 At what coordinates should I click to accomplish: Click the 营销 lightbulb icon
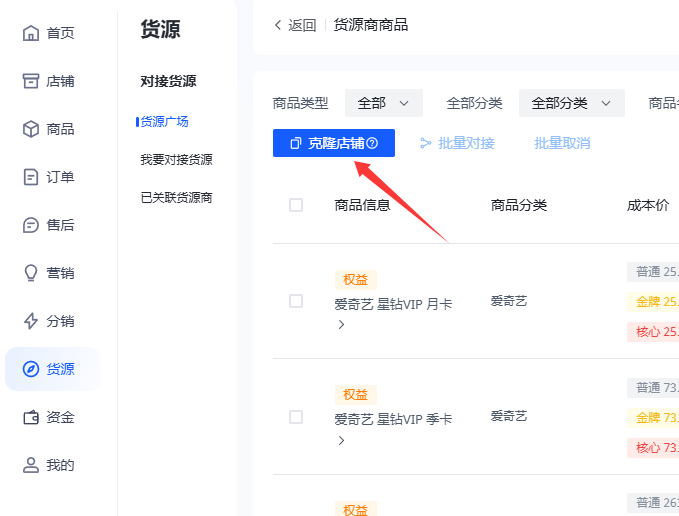click(x=31, y=273)
